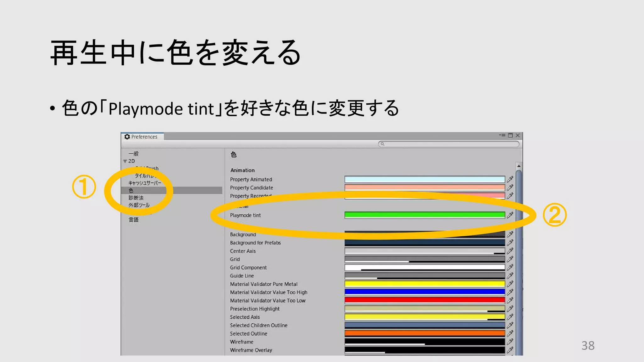Click the Selected Outline label
This screenshot has height=362, width=644.
coord(248,333)
